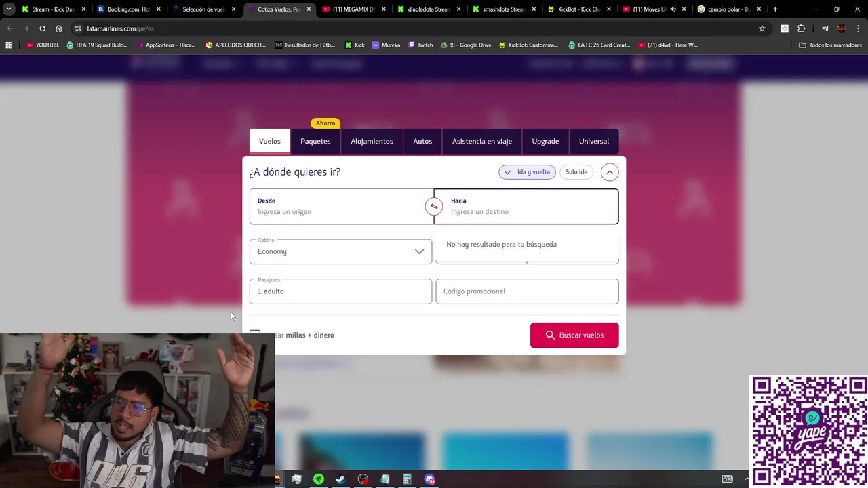
Task: Click the latamairlines.com address bar
Action: tap(414, 28)
